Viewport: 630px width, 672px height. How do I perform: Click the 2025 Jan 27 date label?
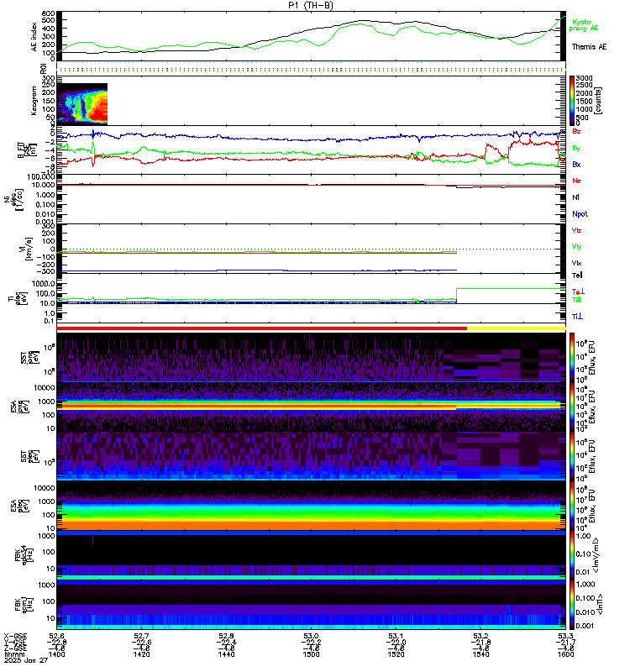[26, 660]
